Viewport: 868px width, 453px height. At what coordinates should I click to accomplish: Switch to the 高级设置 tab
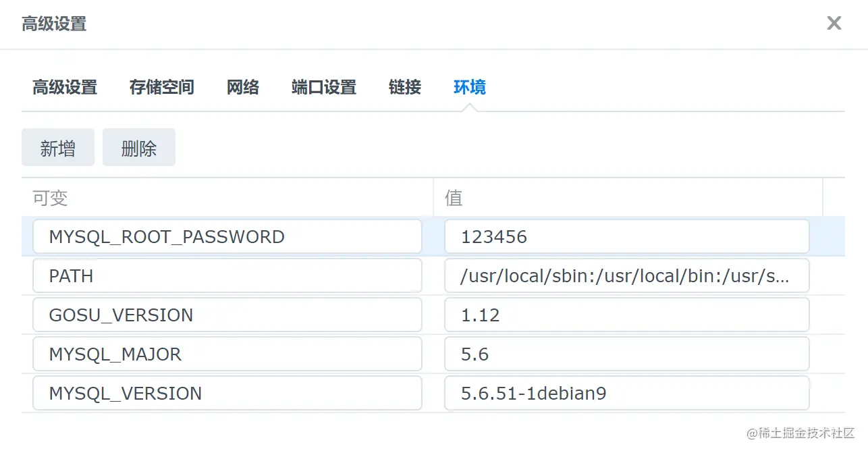pyautogui.click(x=65, y=87)
